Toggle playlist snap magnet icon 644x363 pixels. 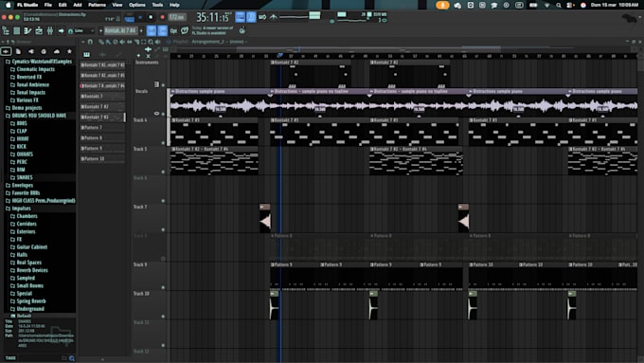pos(90,42)
